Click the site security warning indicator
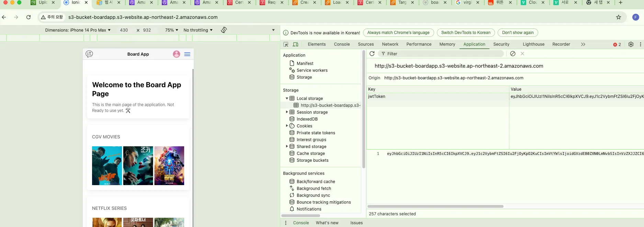Image resolution: width=644 pixels, height=227 pixels. pyautogui.click(x=52, y=17)
